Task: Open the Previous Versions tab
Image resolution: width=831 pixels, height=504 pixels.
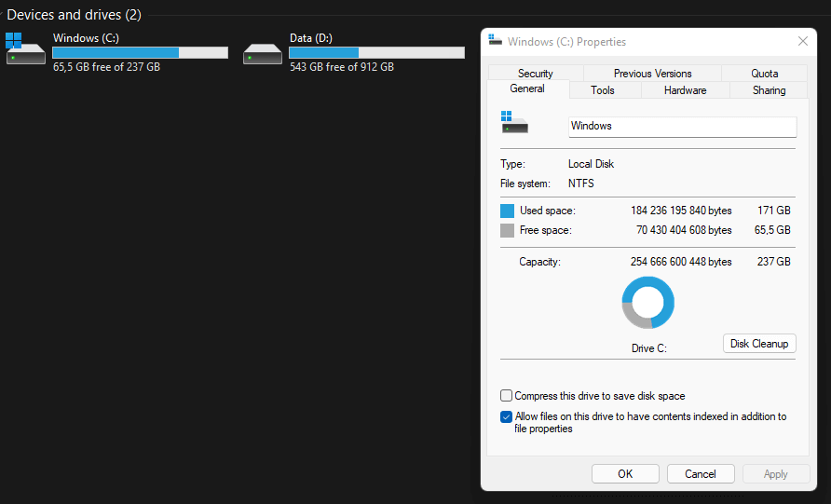Action: (x=652, y=74)
